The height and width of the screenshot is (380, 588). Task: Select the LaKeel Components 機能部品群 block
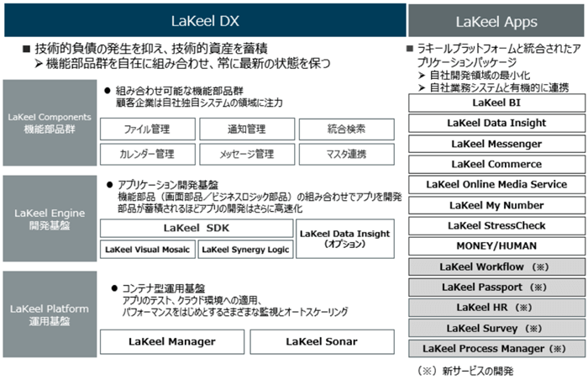tap(50, 123)
